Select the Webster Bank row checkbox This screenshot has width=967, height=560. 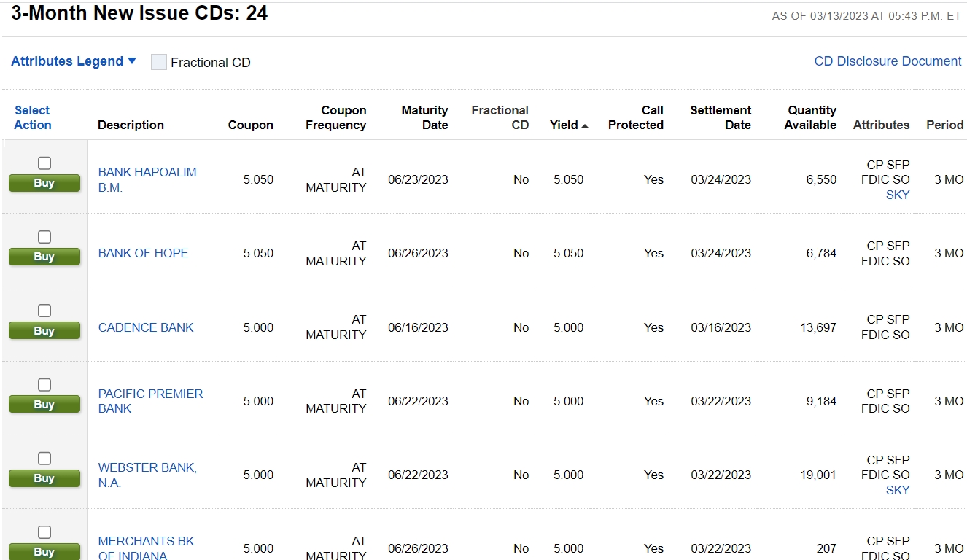coord(44,459)
